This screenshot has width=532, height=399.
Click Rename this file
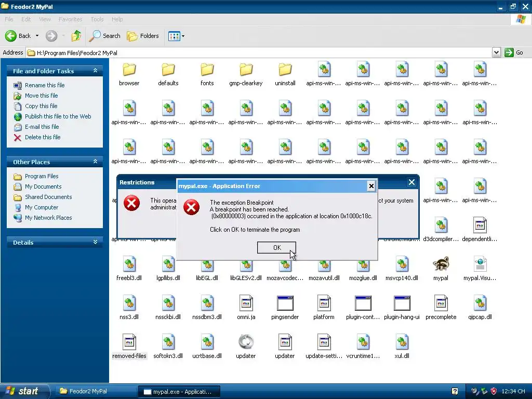tap(45, 85)
